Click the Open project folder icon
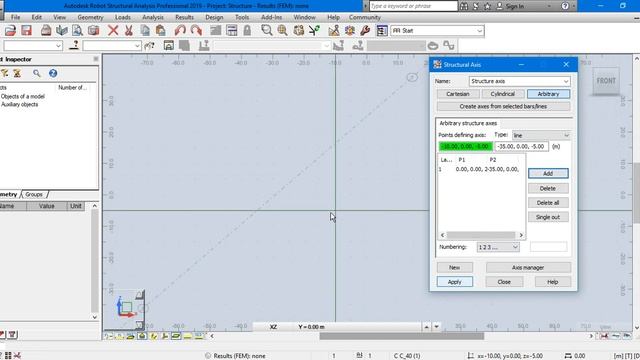Viewport: 640px width, 360px height. (x=10, y=31)
